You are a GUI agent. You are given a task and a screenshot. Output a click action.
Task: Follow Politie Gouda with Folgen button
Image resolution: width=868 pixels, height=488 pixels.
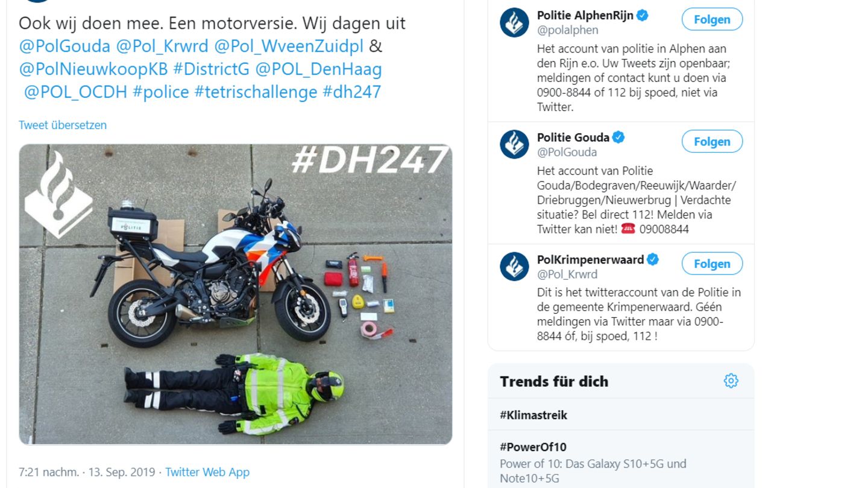[712, 142]
